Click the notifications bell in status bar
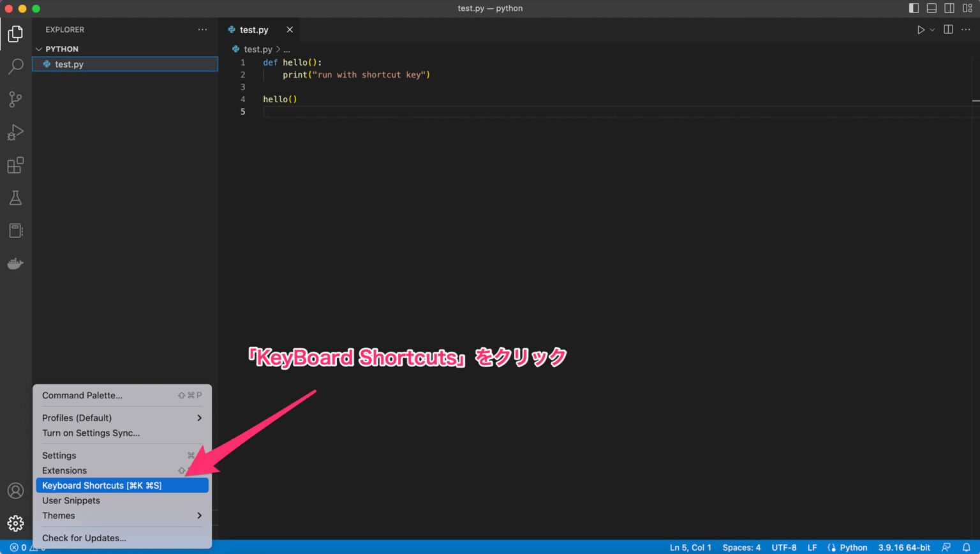The height and width of the screenshot is (554, 980). 965,547
